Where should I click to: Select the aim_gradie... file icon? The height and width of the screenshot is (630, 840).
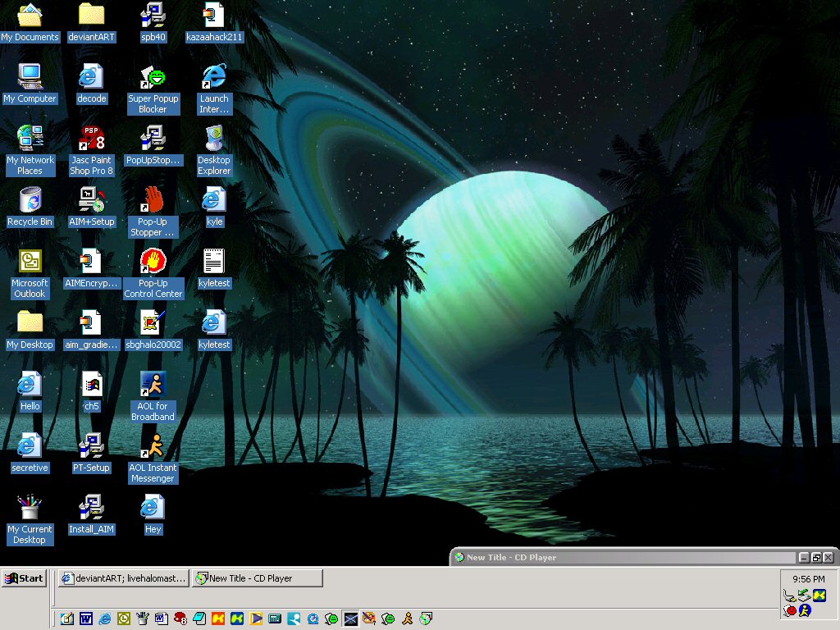pos(92,331)
